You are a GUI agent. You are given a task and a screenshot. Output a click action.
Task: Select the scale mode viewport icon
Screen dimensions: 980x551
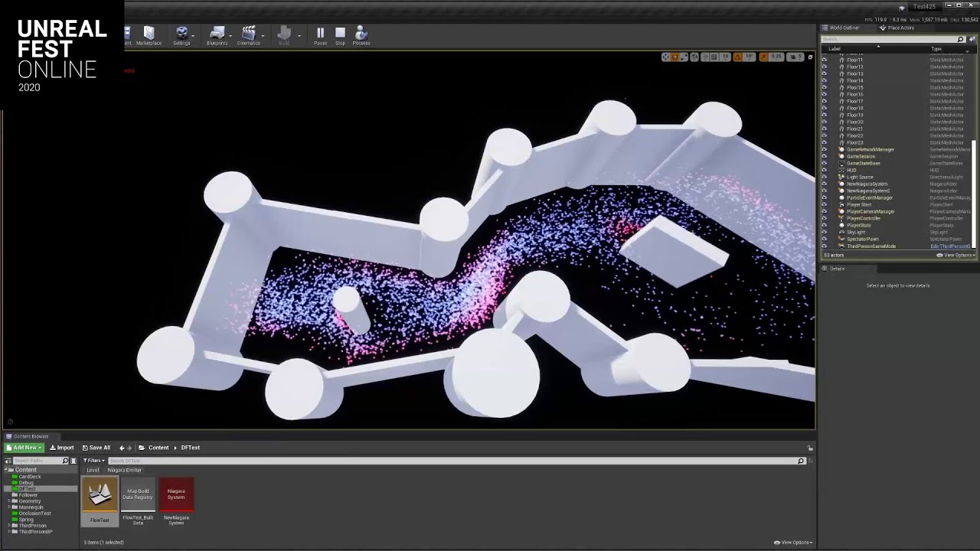pos(684,57)
